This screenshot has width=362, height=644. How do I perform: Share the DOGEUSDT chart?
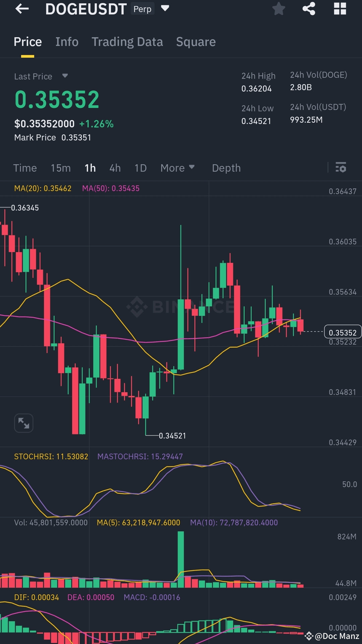[x=308, y=9]
